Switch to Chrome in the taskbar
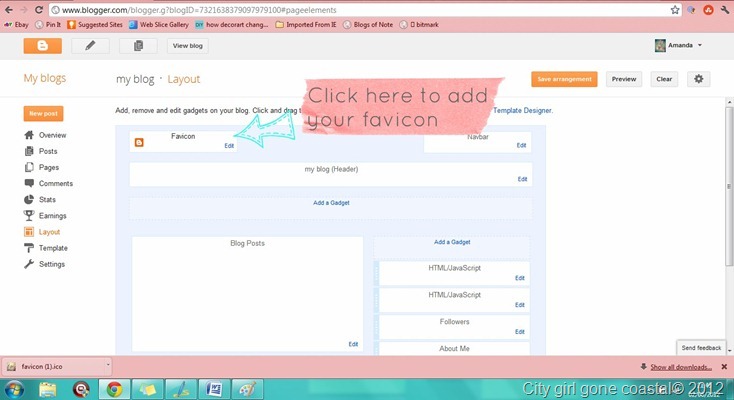Viewport: 734px width, 400px height. [114, 389]
